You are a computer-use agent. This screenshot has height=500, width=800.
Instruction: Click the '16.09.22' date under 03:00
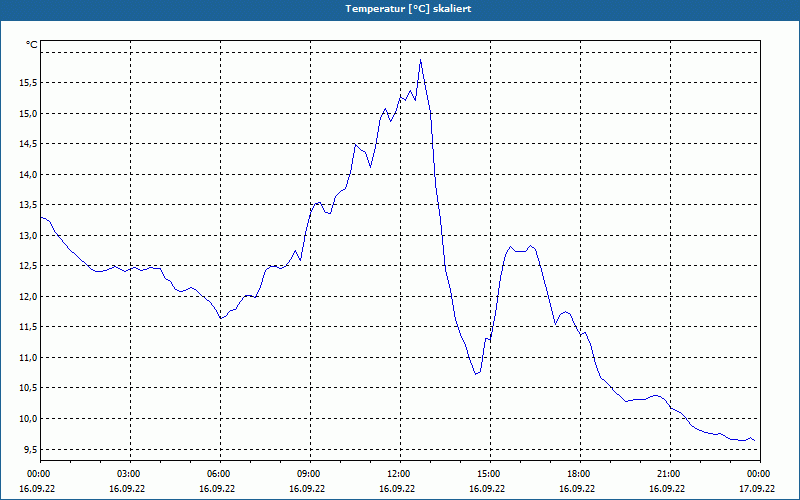click(127, 489)
